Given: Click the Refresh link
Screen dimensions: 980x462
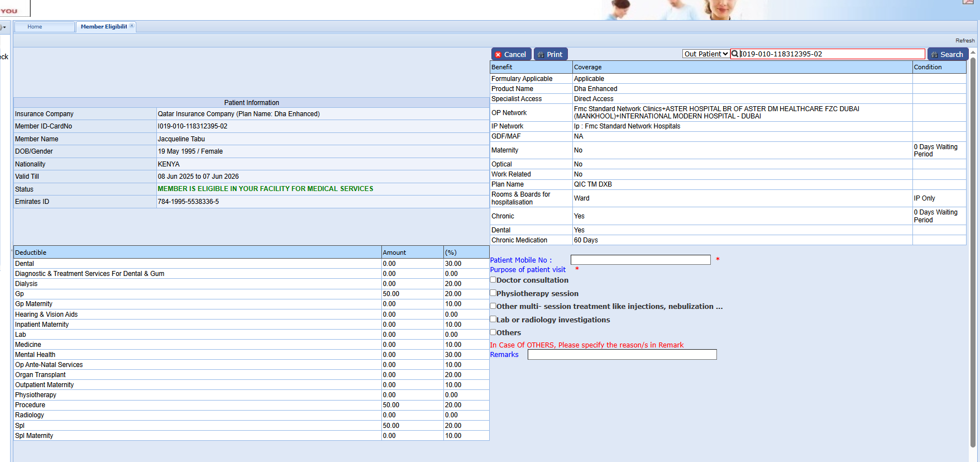Looking at the screenshot, I should (964, 41).
